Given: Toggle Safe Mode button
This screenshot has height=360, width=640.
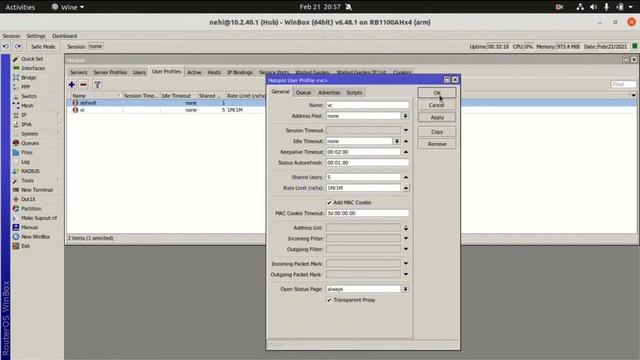Looking at the screenshot, I should 43,47.
